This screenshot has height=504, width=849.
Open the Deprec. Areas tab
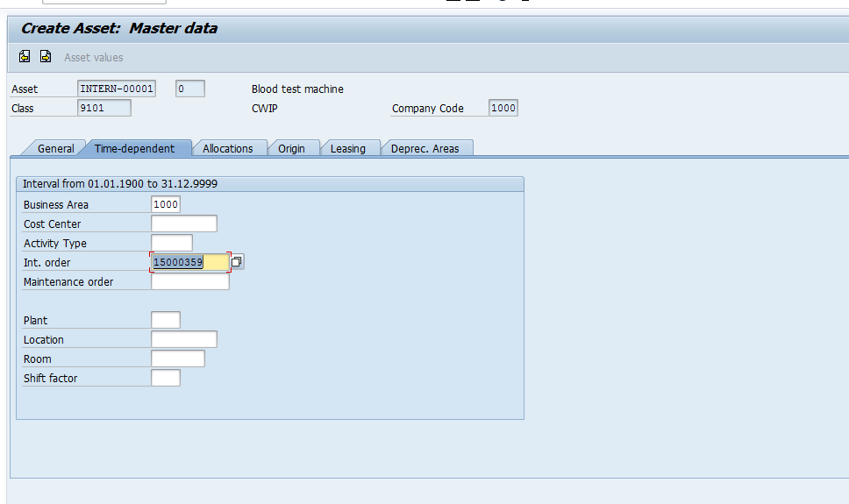point(425,148)
